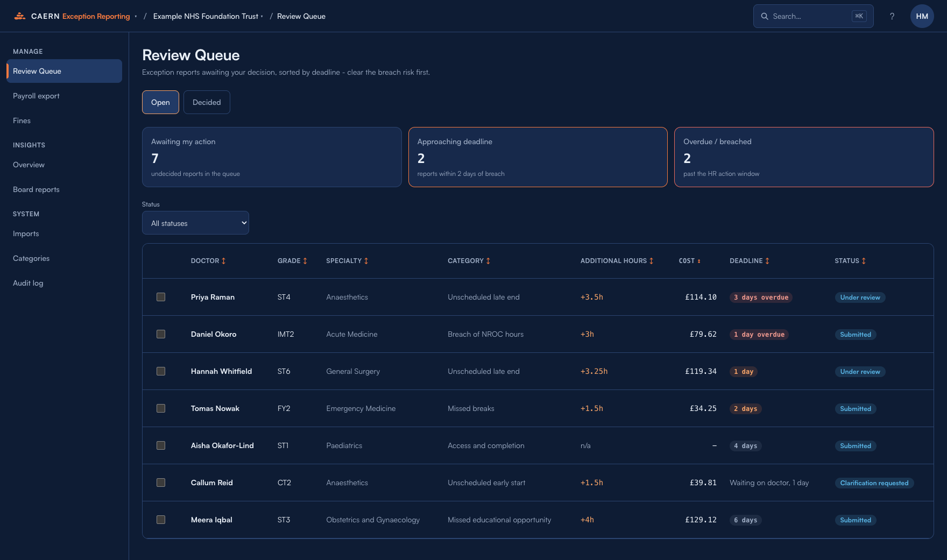Sort by Grade column arrow icon

click(305, 261)
